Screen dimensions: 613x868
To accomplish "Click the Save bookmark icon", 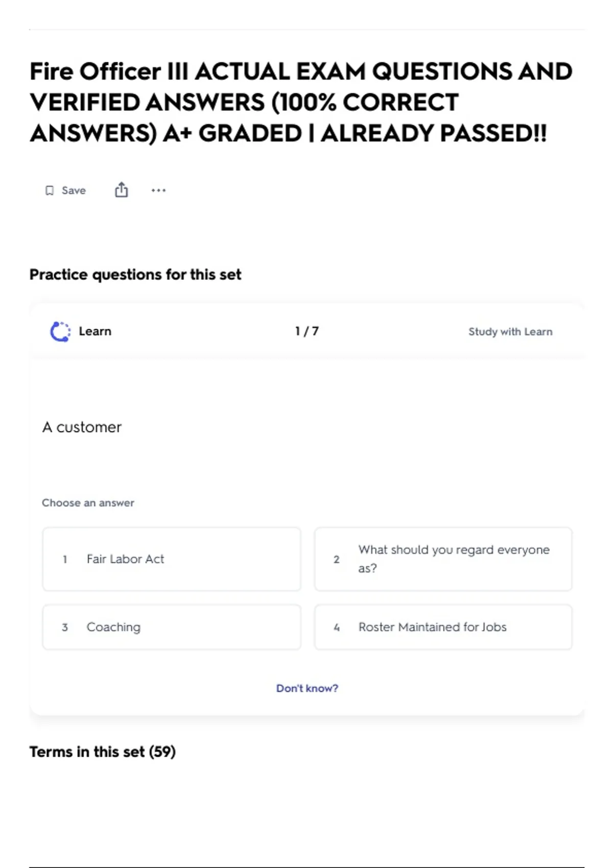I will [x=50, y=190].
